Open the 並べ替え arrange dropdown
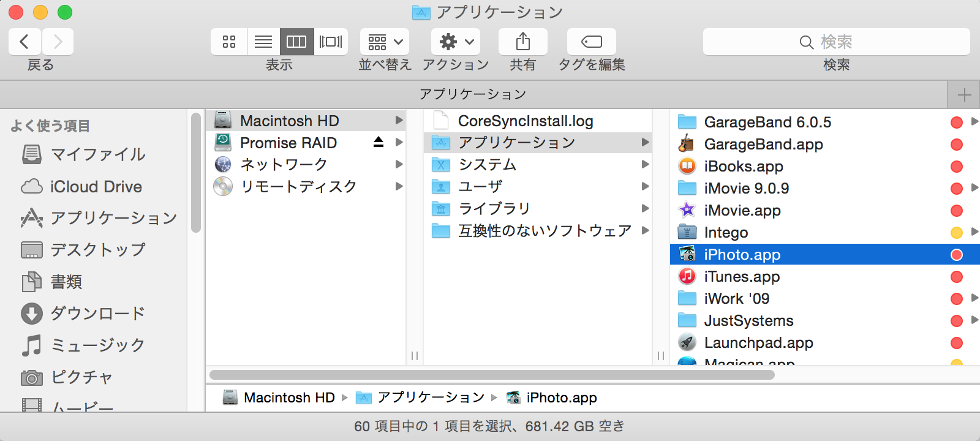 tap(385, 42)
